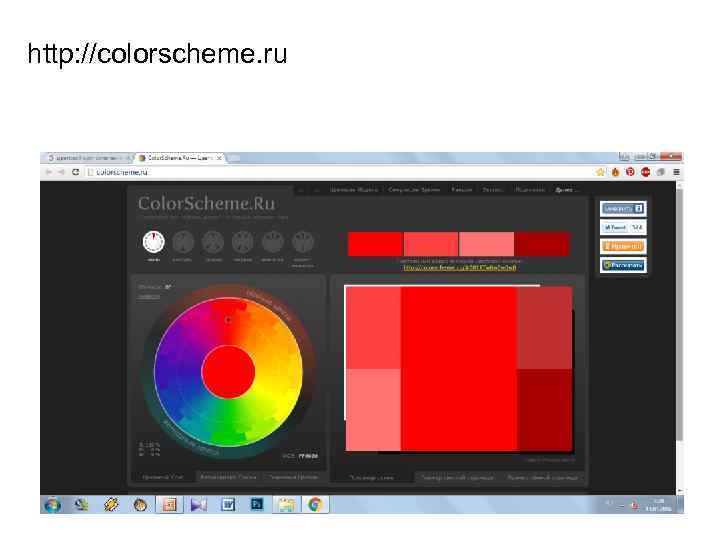This screenshot has width=720, height=540.
Task: Click the hue marker dot on the wheel
Action: pyautogui.click(x=228, y=319)
